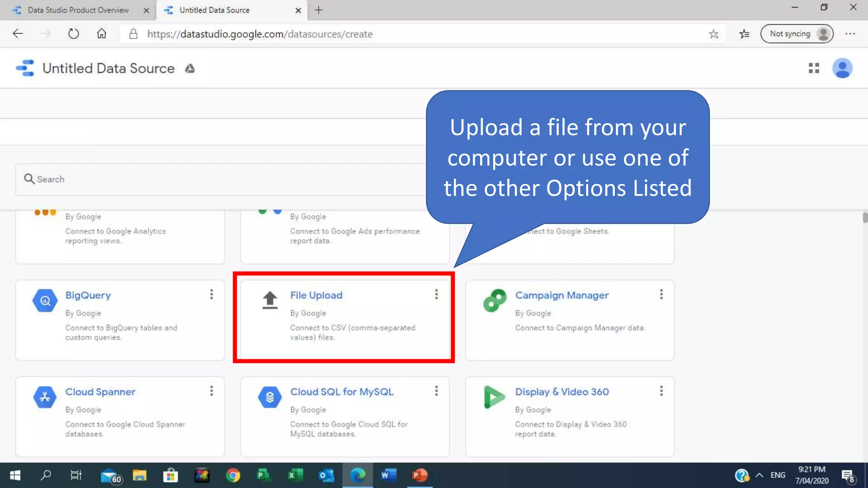Viewport: 868px width, 488px height.
Task: Click 'Connect to Google Ads performance report data.' text
Action: tap(355, 236)
